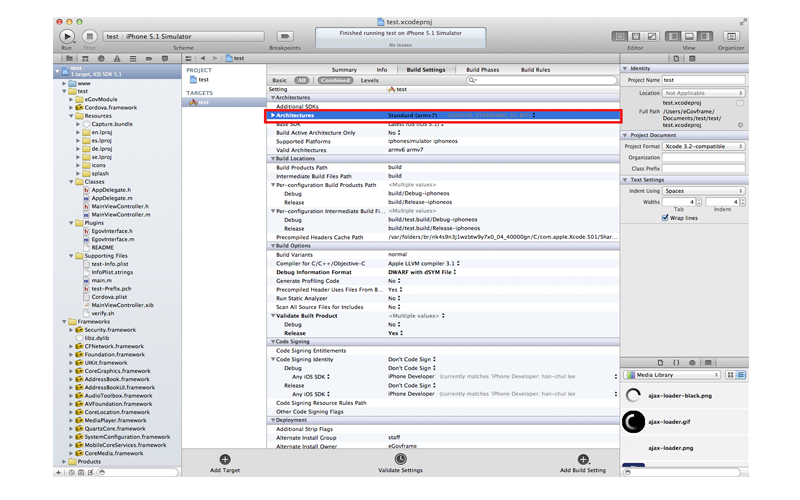Click the Validate Settings clock icon
Screen dimensions: 800x500
coord(400,460)
